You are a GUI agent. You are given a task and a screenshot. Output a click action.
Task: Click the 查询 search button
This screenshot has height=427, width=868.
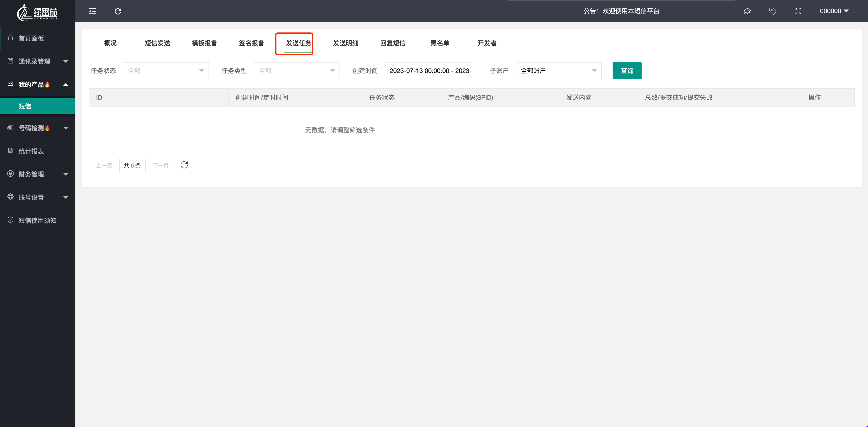pos(627,71)
